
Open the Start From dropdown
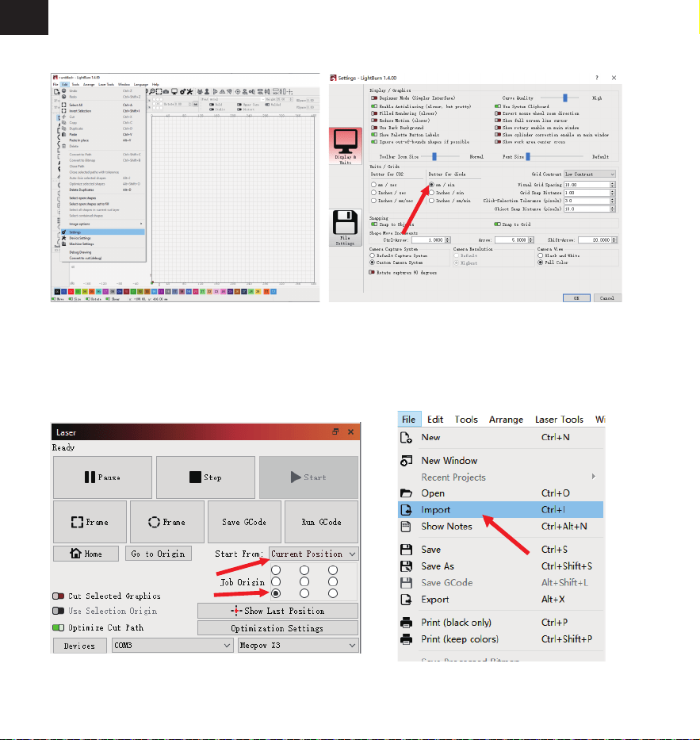click(313, 554)
